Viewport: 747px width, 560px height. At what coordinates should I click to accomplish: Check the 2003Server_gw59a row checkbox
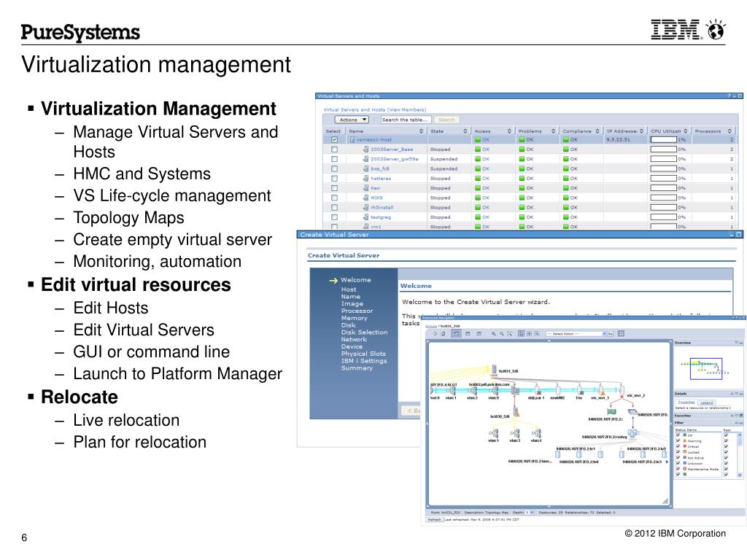click(x=334, y=159)
